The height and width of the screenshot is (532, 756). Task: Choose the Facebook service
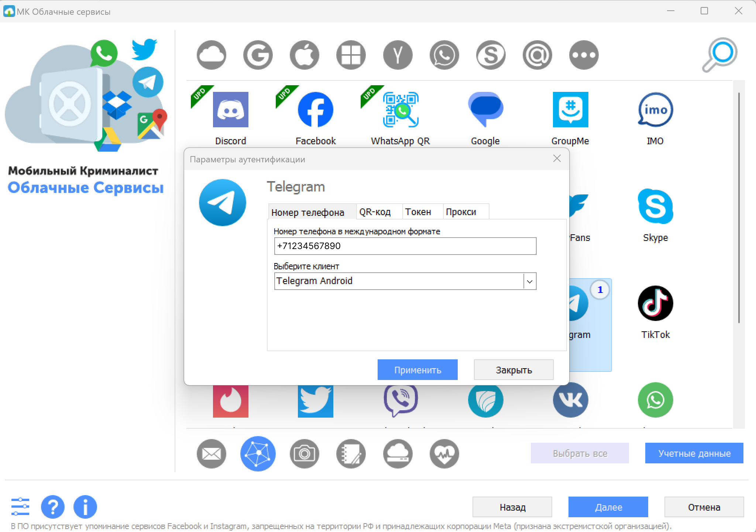point(316,118)
